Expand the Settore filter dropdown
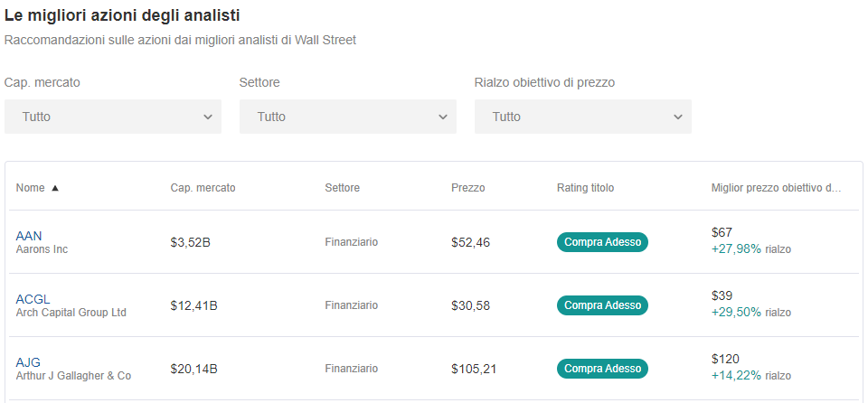The image size is (868, 403). click(348, 117)
